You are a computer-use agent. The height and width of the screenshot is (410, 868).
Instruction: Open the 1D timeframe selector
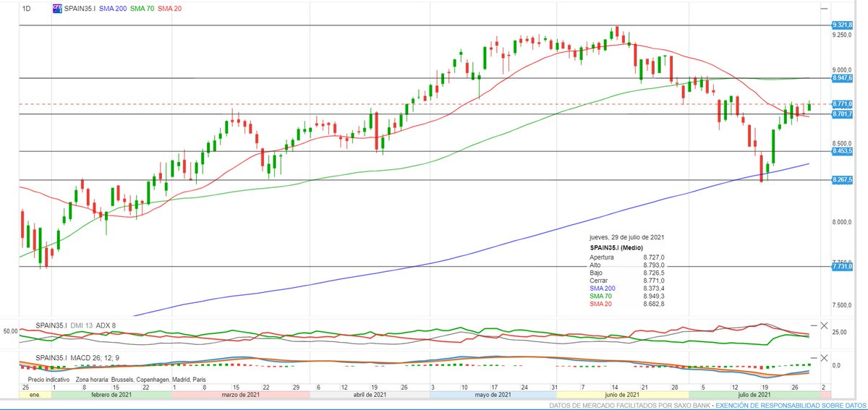26,9
